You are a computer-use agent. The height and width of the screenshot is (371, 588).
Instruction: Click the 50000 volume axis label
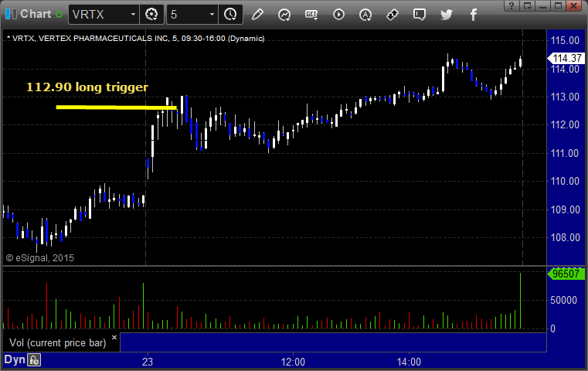(x=563, y=300)
